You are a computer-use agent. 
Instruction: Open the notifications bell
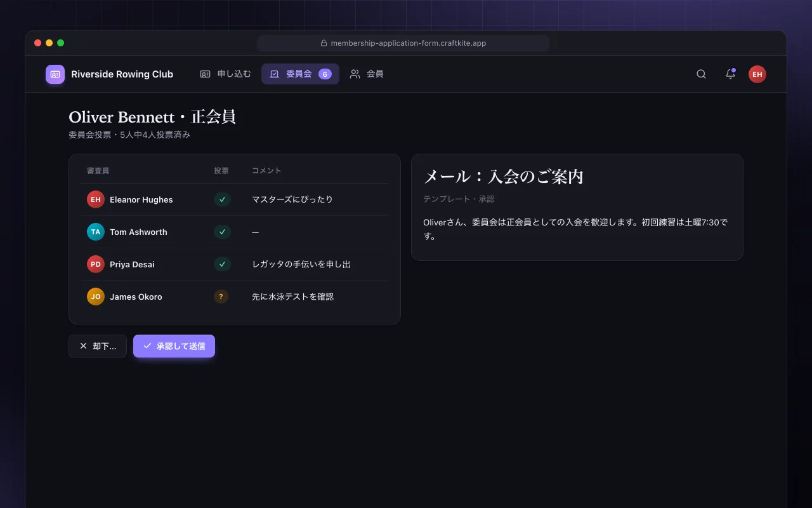click(730, 74)
